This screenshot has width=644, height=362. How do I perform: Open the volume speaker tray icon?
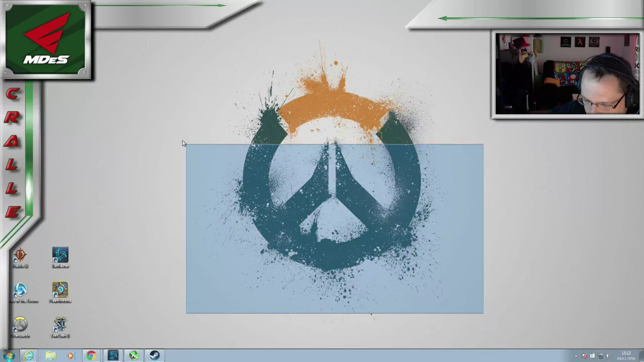point(608,356)
